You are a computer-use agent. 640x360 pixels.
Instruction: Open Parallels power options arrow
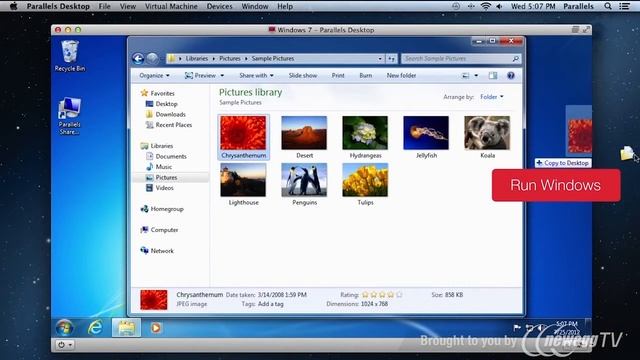(71, 345)
